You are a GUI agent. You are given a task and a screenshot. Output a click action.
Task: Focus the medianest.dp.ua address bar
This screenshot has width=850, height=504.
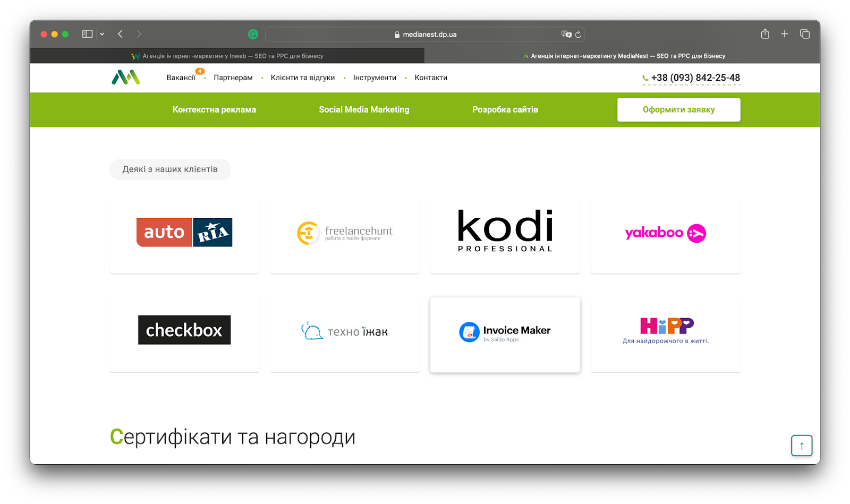(x=425, y=34)
